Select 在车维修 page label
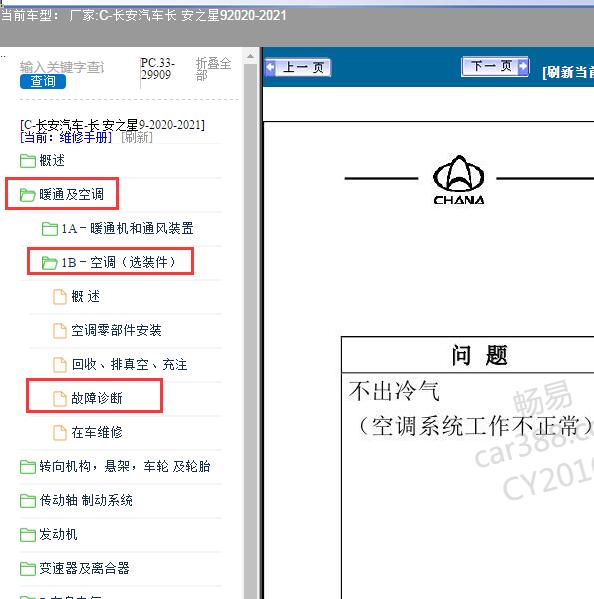Screen dimensions: 594x599 [x=97, y=432]
